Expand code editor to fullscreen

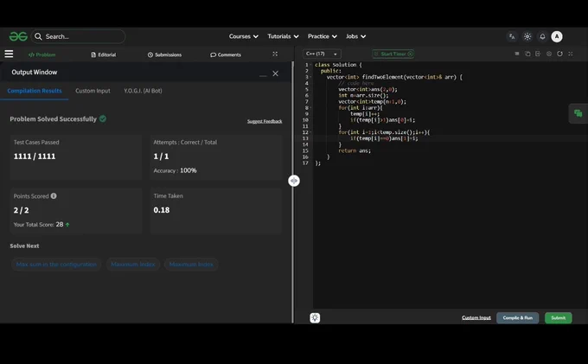coord(571,54)
